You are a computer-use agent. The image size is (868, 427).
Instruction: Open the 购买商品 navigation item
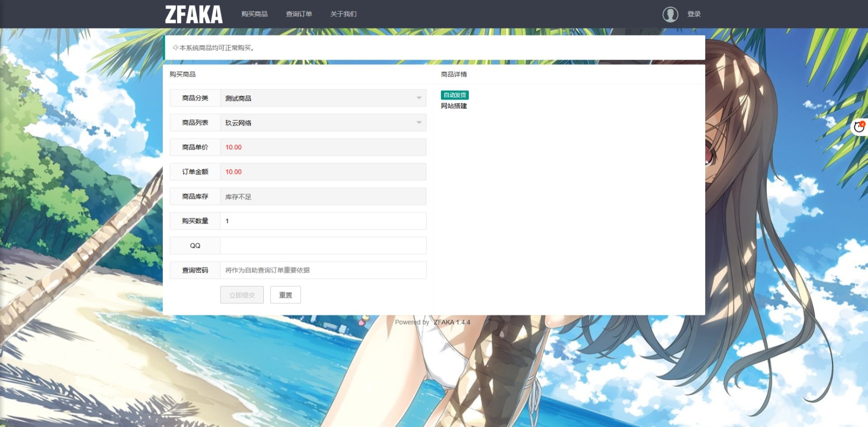[x=254, y=14]
